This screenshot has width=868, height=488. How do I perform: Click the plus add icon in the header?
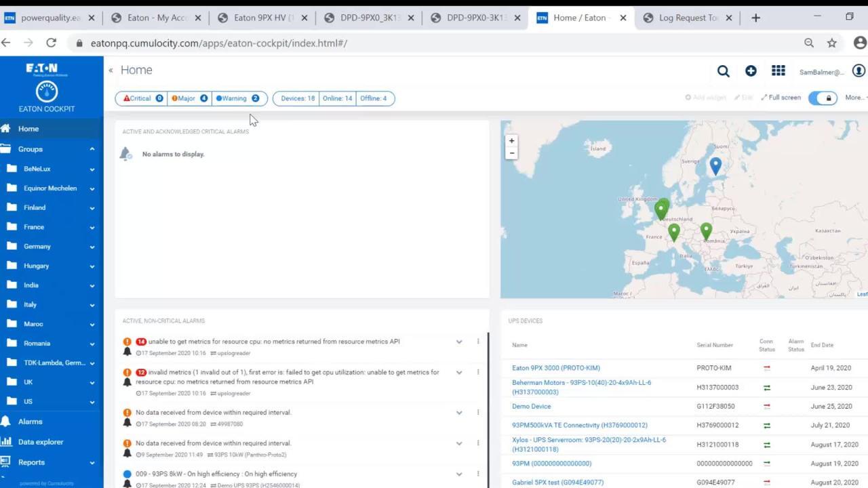tap(751, 71)
